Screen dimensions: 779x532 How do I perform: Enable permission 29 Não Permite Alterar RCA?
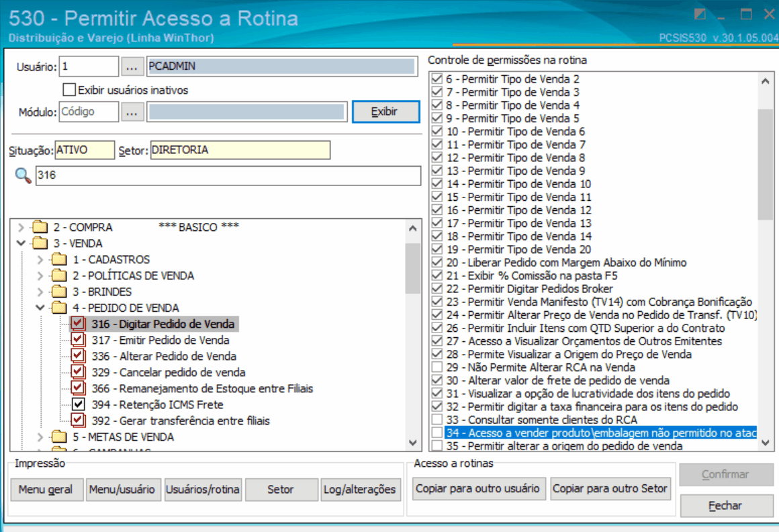[x=437, y=367]
